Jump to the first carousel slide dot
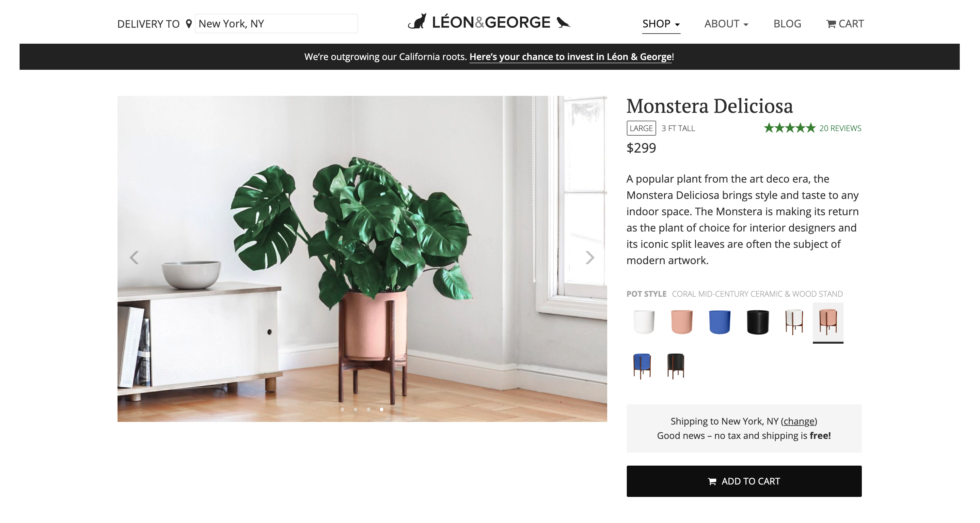The height and width of the screenshot is (523, 980). pos(342,409)
